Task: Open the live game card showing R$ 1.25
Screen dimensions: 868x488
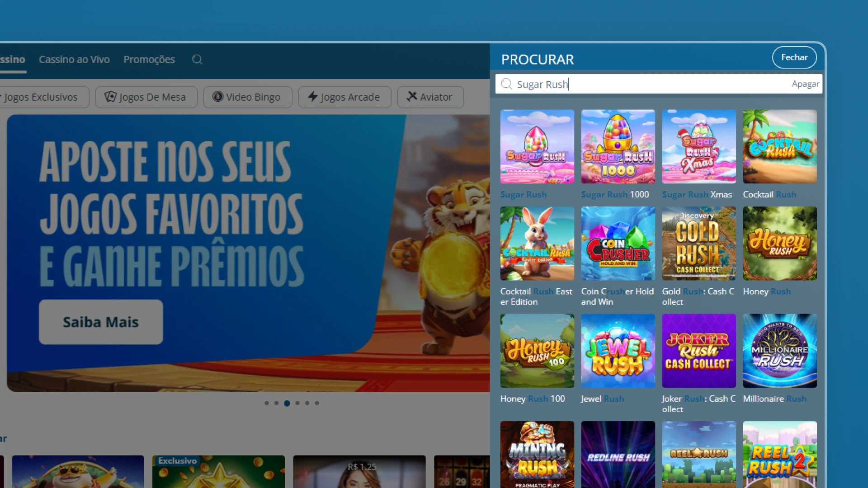Action: (359, 472)
